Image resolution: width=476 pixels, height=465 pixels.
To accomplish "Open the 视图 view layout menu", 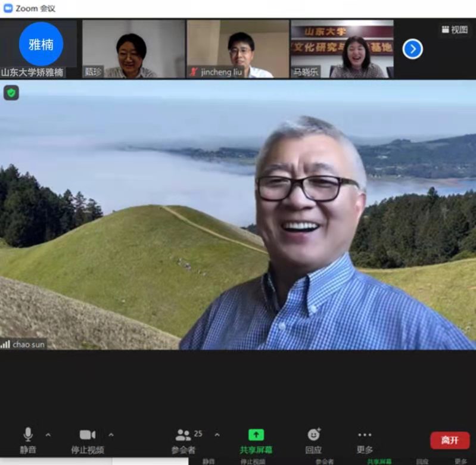I will 455,30.
